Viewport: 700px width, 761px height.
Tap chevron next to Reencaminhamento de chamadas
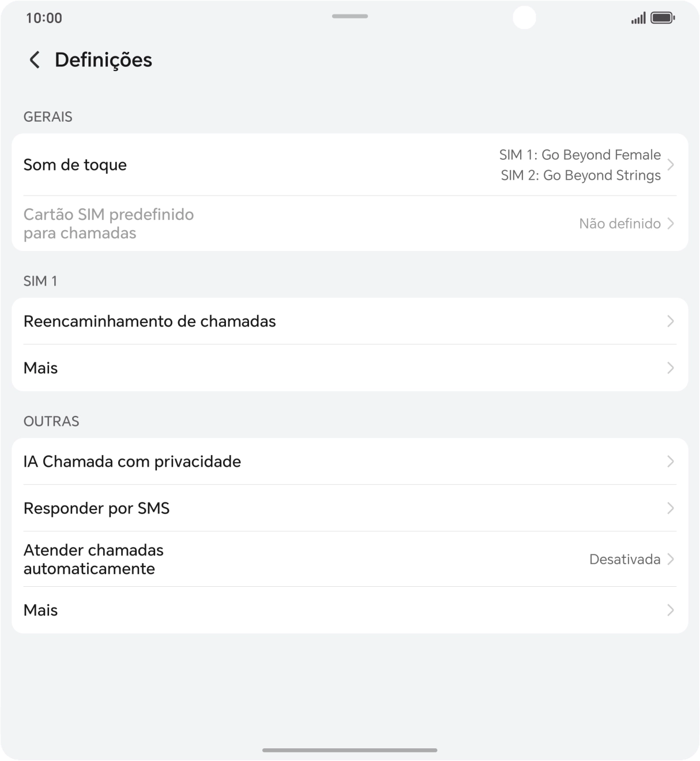[671, 321]
